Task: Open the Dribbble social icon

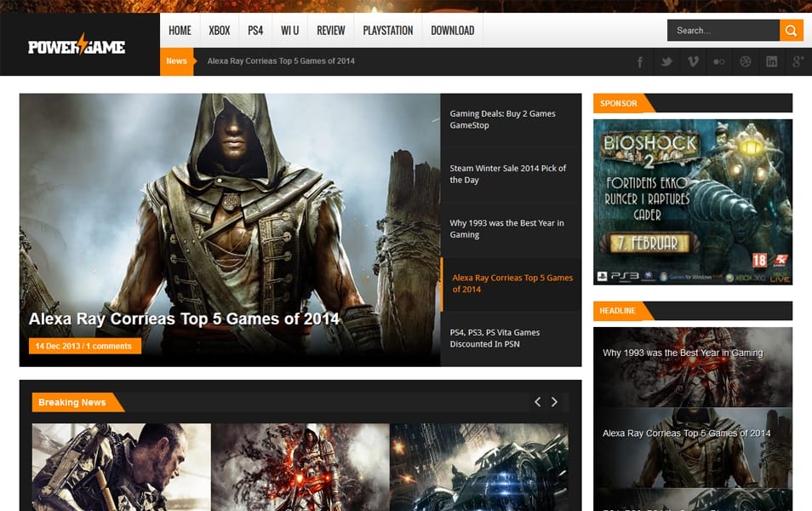Action: (x=745, y=61)
